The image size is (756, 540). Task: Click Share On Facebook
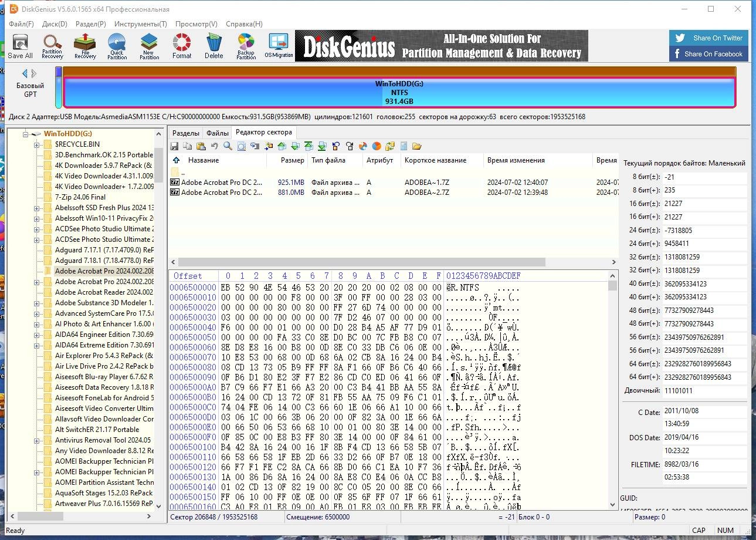(x=708, y=53)
